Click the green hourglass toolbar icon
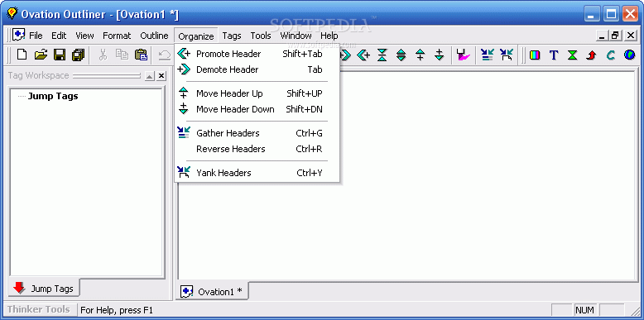The image size is (644, 320). pos(573,55)
